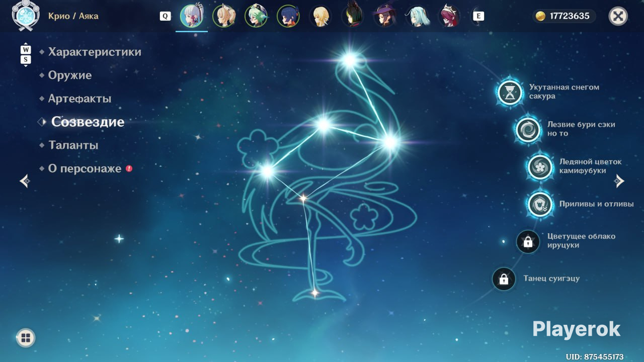The width and height of the screenshot is (644, 362).
Task: Click the Приливы и отливы label
Action: click(597, 204)
